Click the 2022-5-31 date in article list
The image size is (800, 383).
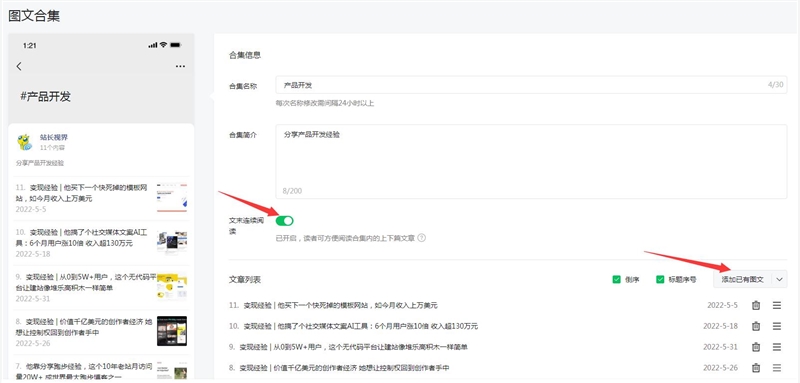point(720,347)
